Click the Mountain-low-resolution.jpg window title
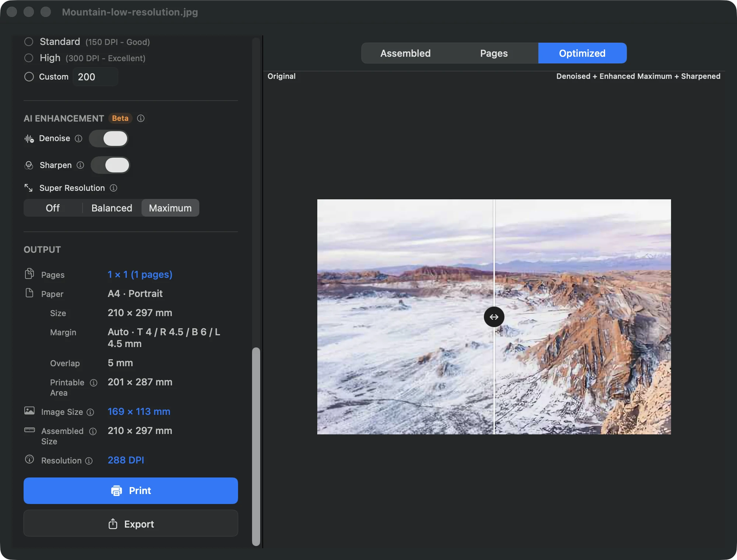737x560 pixels. [130, 12]
